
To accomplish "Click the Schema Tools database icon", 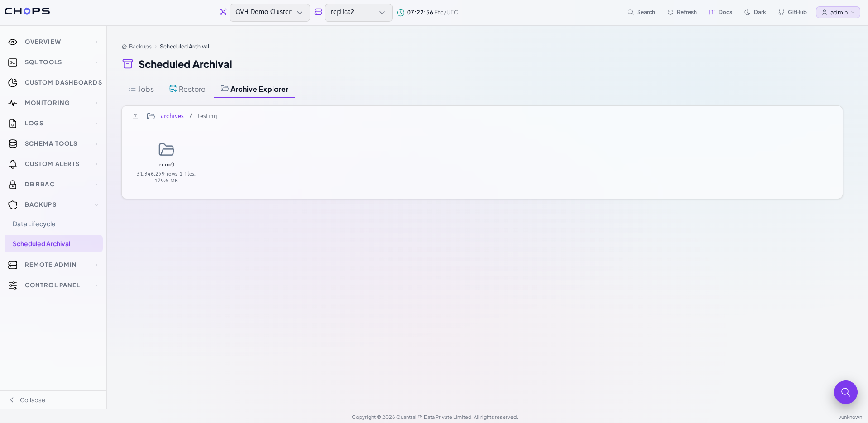I will pos(13,144).
